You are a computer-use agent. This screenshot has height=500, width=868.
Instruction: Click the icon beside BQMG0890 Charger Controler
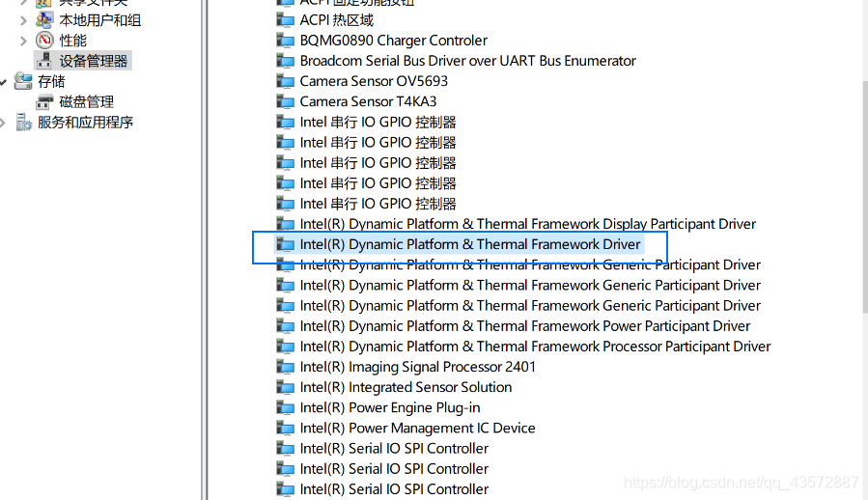pyautogui.click(x=285, y=41)
